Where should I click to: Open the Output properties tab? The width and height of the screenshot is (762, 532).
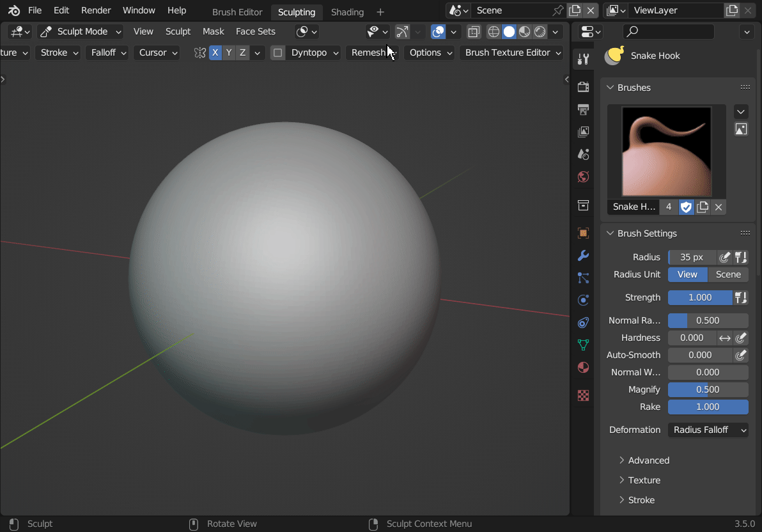(583, 109)
